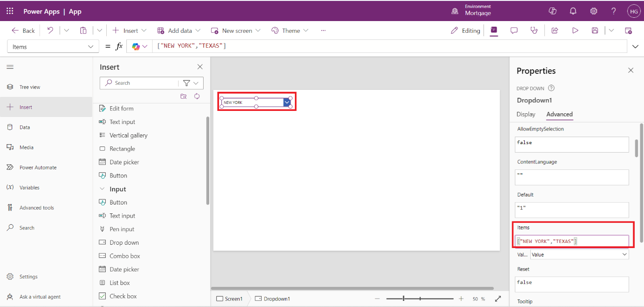Screen dimensions: 644x307
Task: Click Add data in the toolbar
Action: click(179, 30)
